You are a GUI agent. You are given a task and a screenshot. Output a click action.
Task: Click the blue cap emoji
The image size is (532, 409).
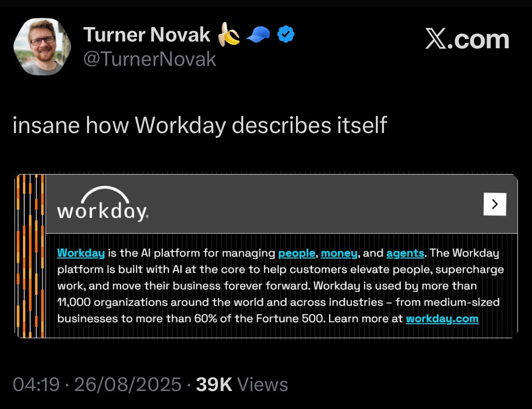(258, 35)
